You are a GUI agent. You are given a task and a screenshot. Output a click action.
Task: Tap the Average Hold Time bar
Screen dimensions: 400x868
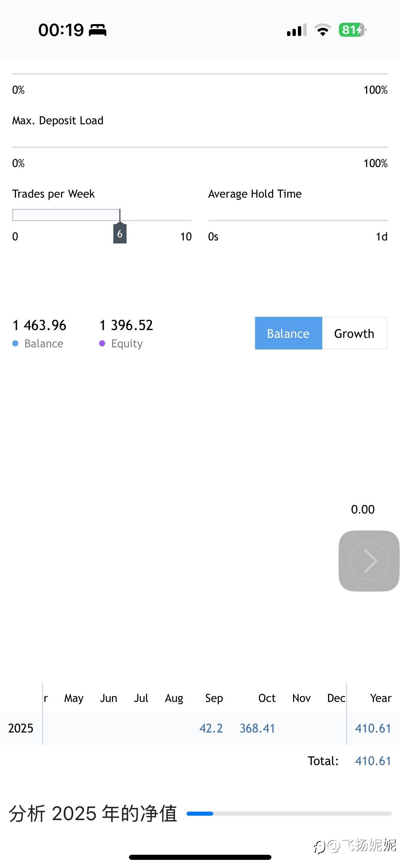(298, 220)
